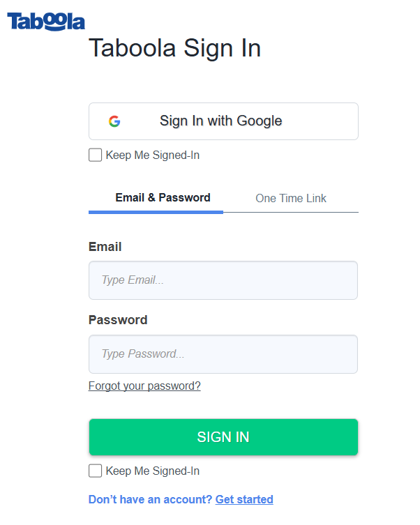Check Keep Me Signed-In box under Google button

tap(96, 155)
